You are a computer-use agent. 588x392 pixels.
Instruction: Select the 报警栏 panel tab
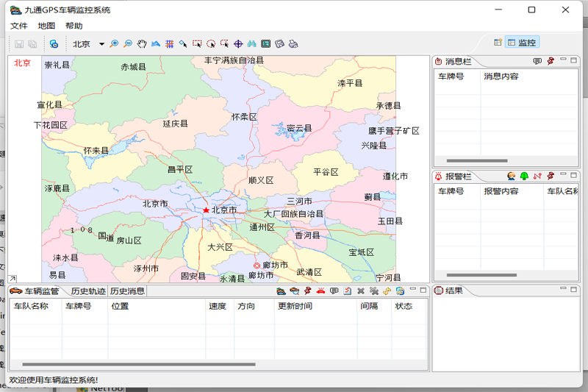[x=453, y=176]
